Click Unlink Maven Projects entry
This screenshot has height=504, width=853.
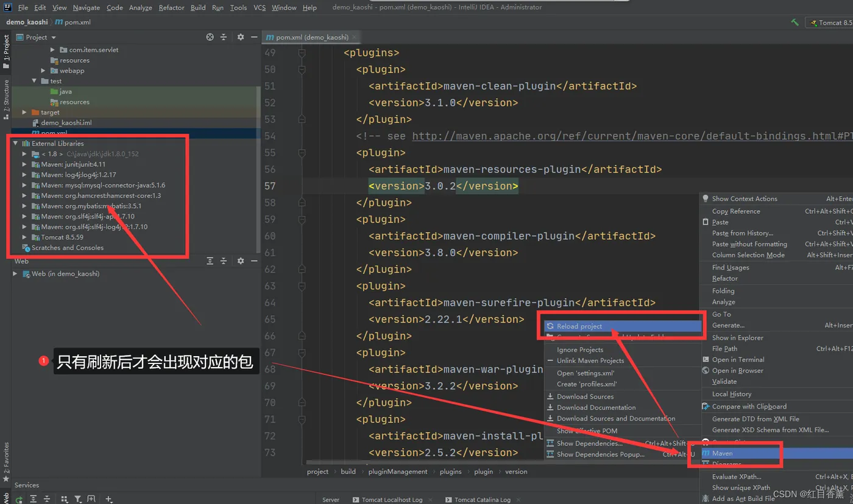[590, 360]
